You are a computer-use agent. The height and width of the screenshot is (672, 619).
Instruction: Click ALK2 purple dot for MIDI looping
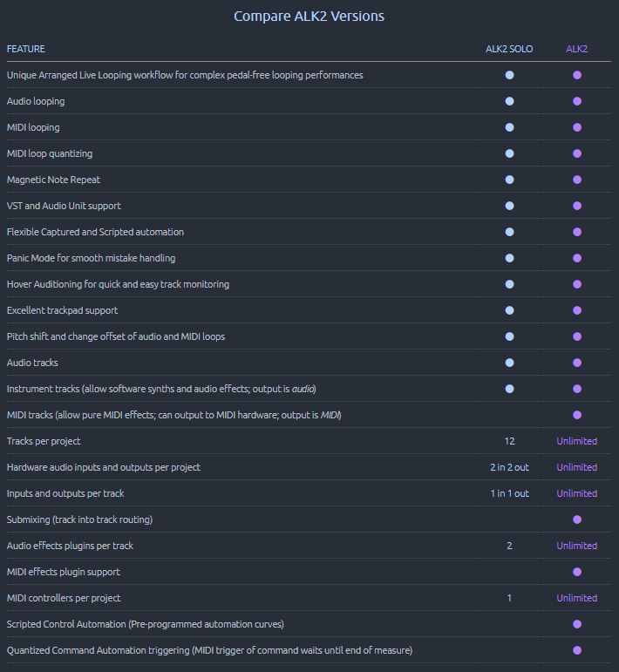point(577,127)
